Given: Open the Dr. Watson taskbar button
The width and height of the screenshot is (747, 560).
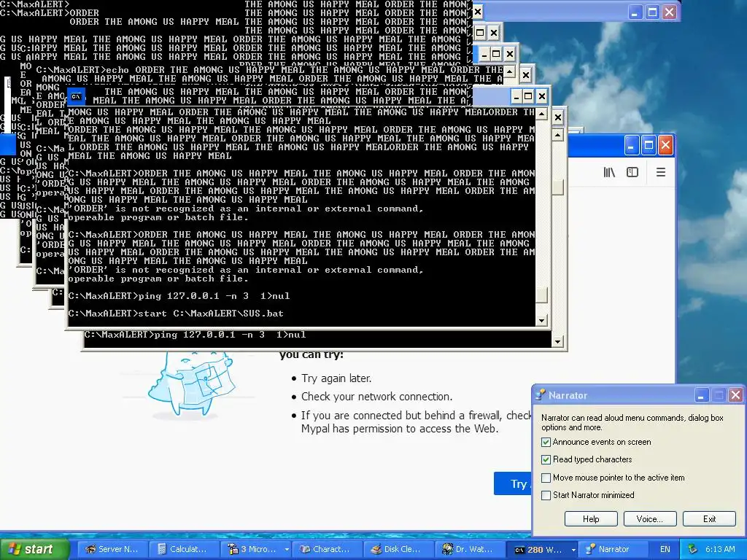Looking at the screenshot, I should click(x=470, y=549).
